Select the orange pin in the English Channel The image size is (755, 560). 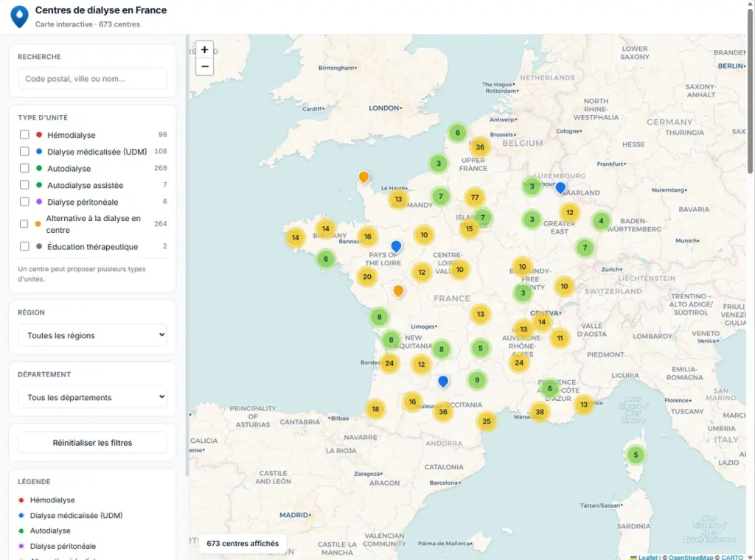364,177
